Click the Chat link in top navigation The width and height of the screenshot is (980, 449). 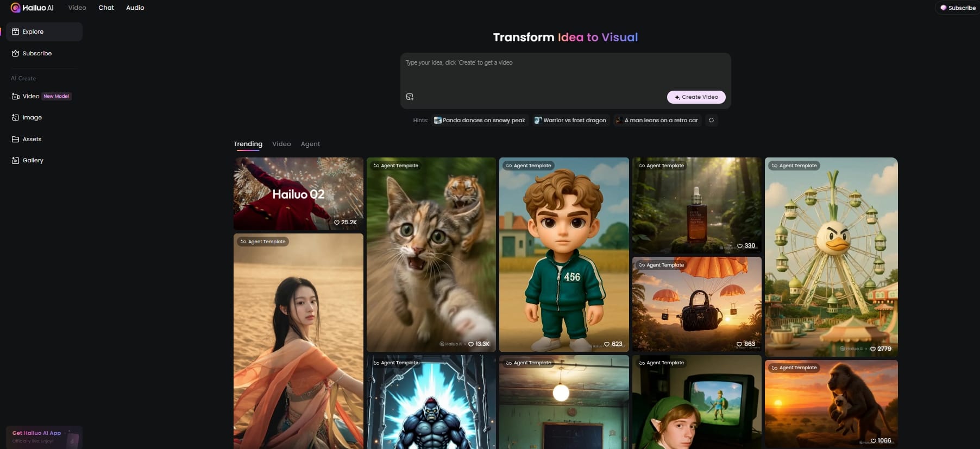(x=106, y=8)
